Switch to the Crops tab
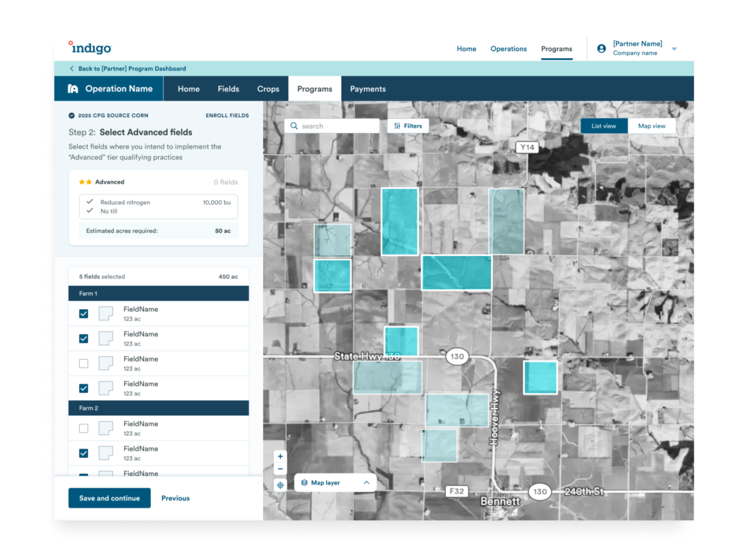 coord(268,89)
